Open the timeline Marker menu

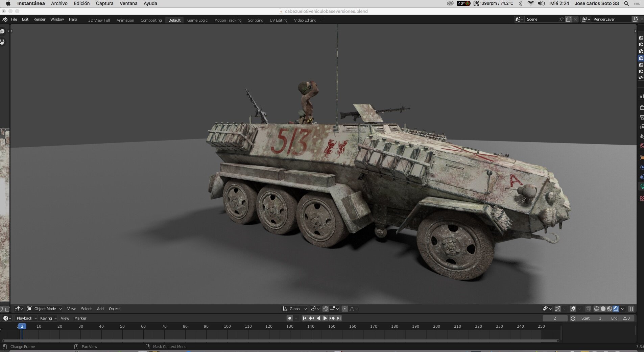pyautogui.click(x=80, y=318)
